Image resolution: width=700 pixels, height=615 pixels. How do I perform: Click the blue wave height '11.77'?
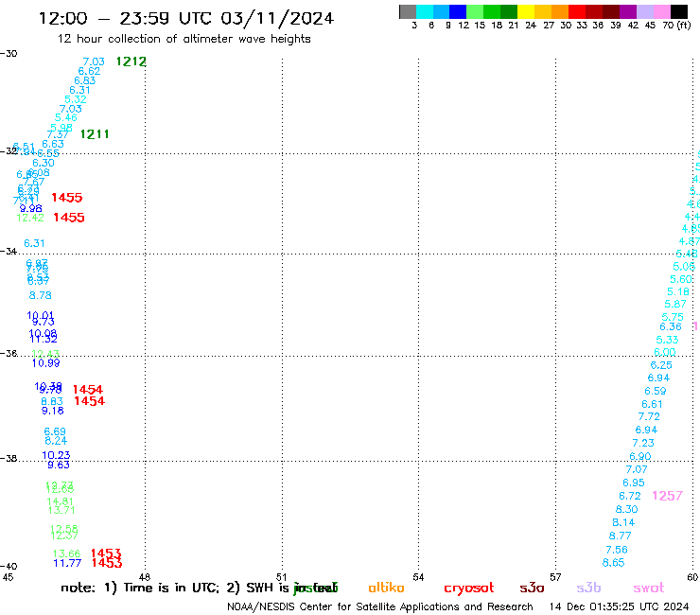point(67,563)
